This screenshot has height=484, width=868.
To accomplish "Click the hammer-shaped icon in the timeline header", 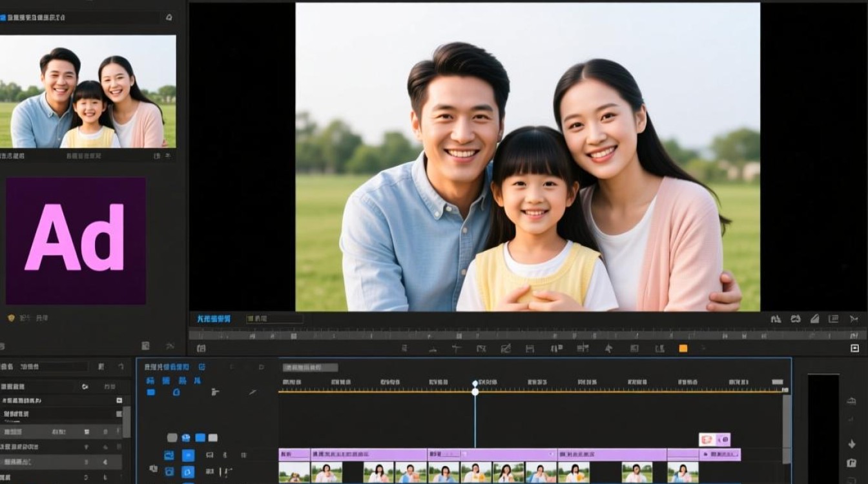I will click(x=215, y=392).
